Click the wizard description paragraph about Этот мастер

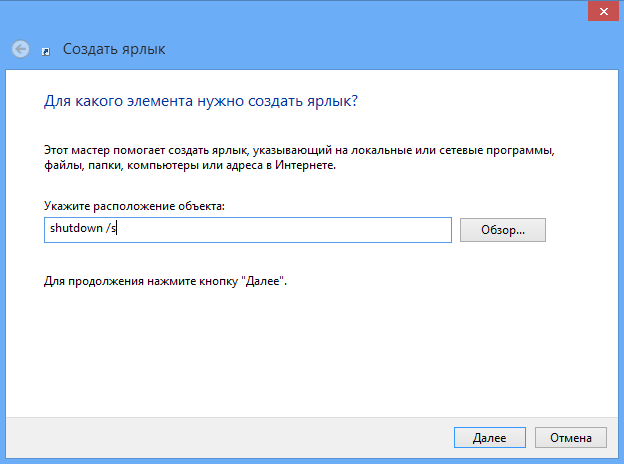point(299,158)
